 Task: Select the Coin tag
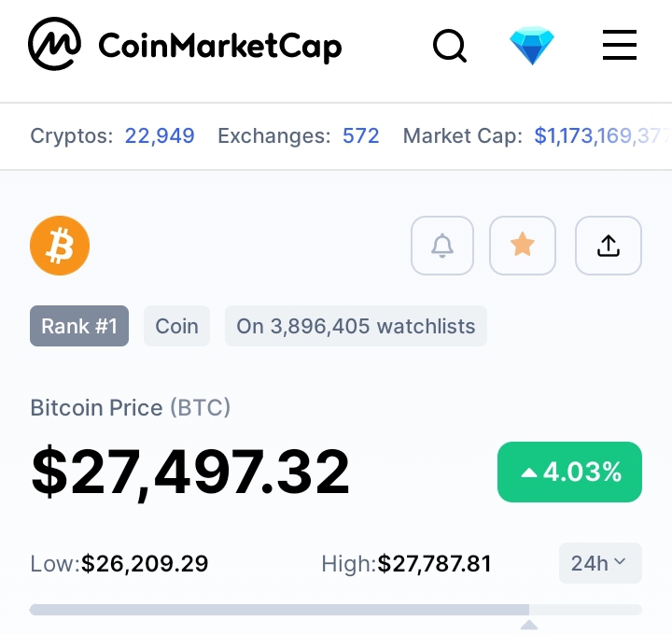176,326
